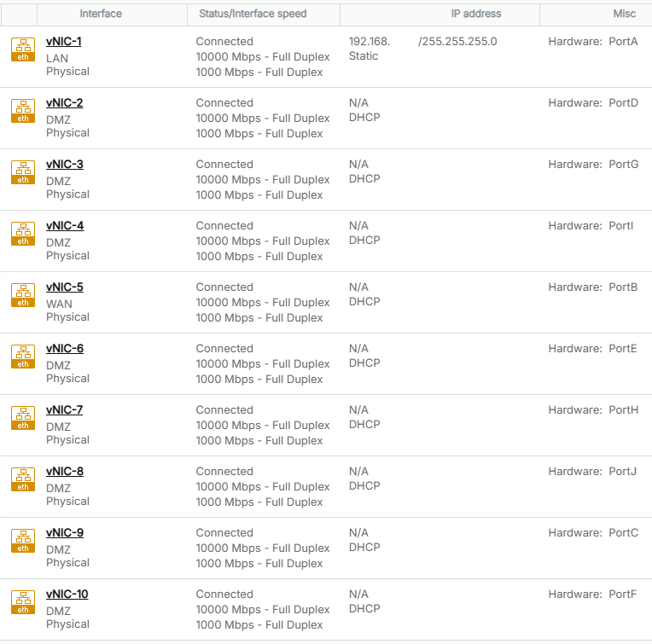652x644 pixels.
Task: Click the eth icon for vNIC-1
Action: pos(23,49)
